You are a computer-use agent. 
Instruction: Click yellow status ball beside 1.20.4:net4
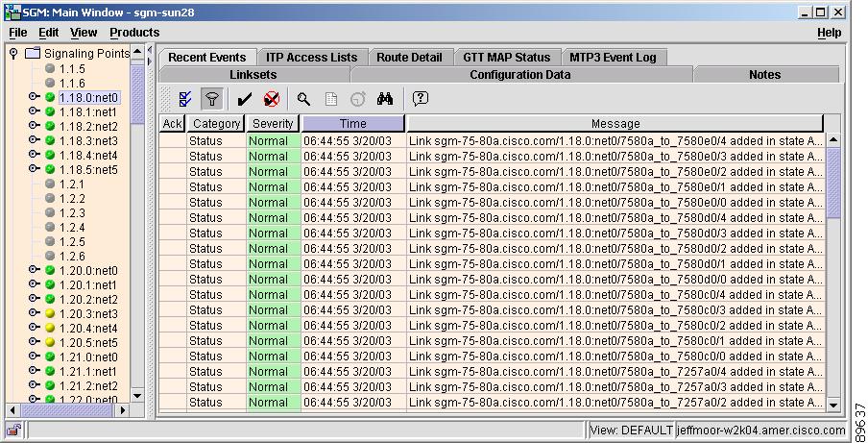click(50, 328)
